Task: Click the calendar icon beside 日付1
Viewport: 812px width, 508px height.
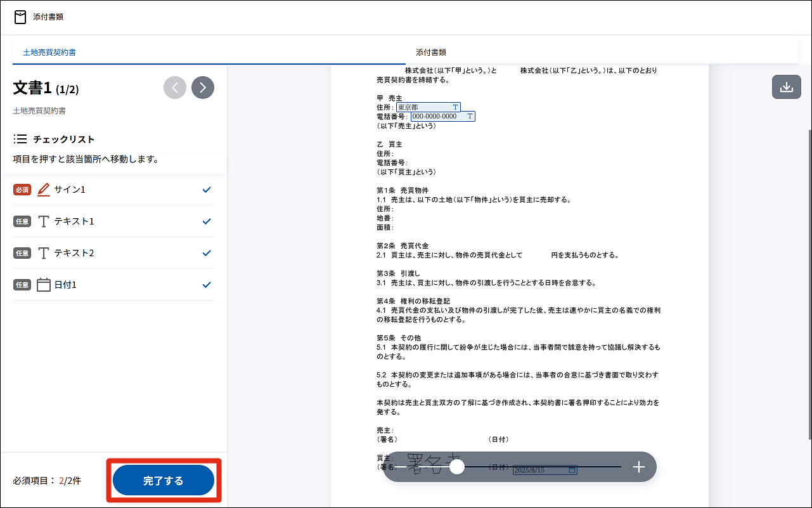Action: click(43, 285)
